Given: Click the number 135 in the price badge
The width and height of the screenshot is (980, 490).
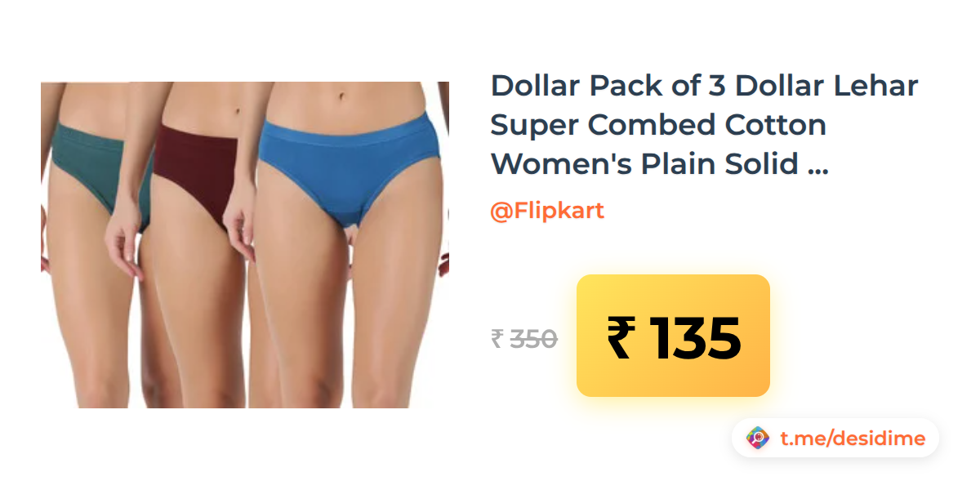Looking at the screenshot, I should point(696,337).
